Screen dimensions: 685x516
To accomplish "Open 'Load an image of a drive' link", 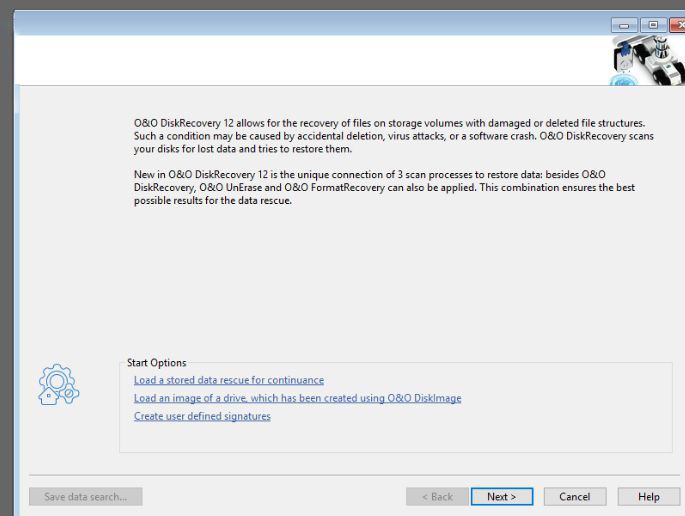I will (298, 398).
